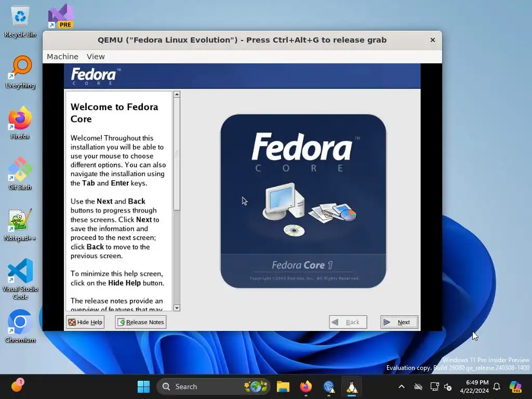The height and width of the screenshot is (399, 532).
Task: Click the muted volume tray icon
Action: 448,387
